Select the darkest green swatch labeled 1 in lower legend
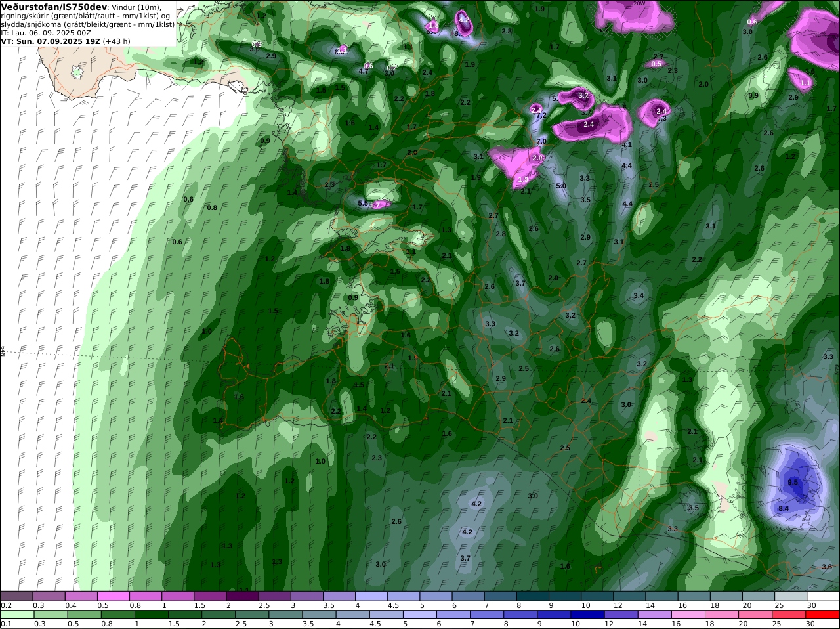The image size is (840, 629). click(x=151, y=615)
